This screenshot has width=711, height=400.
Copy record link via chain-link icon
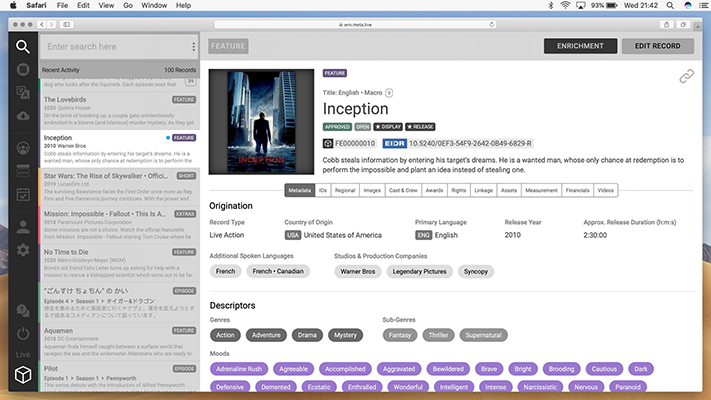pyautogui.click(x=686, y=76)
